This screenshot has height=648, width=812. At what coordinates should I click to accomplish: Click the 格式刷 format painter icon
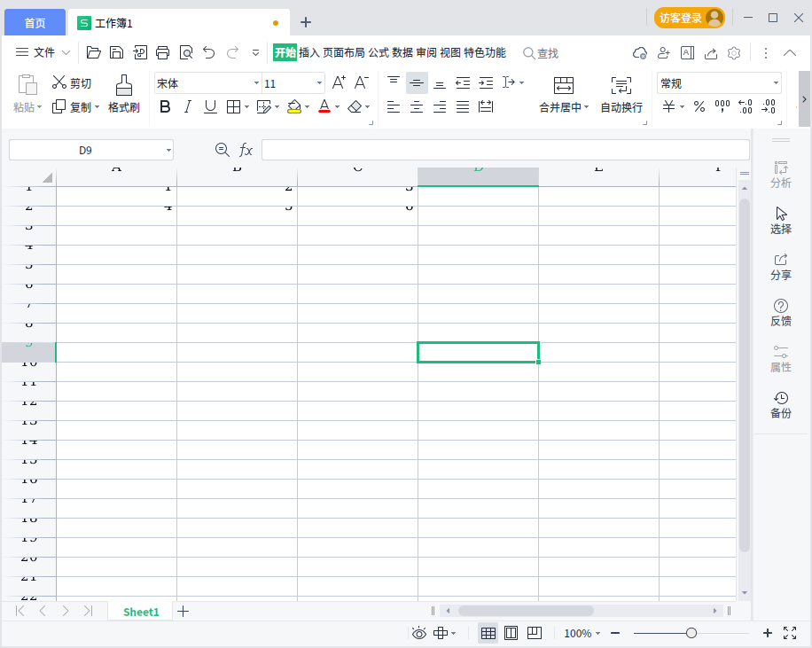coord(123,93)
